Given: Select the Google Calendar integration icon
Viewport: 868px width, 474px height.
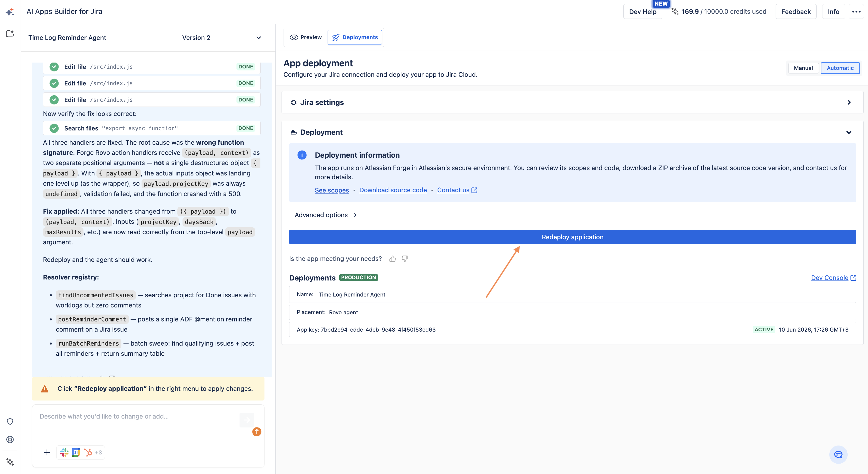Looking at the screenshot, I should tap(76, 452).
